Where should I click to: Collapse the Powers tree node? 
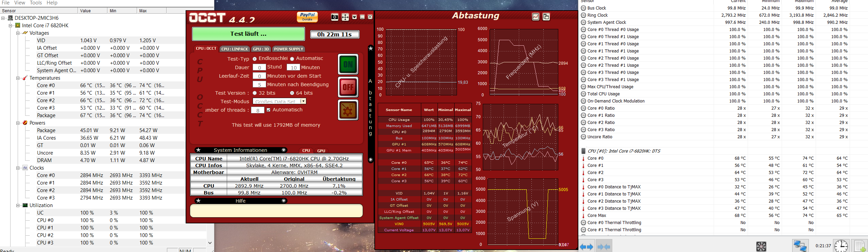[18, 123]
